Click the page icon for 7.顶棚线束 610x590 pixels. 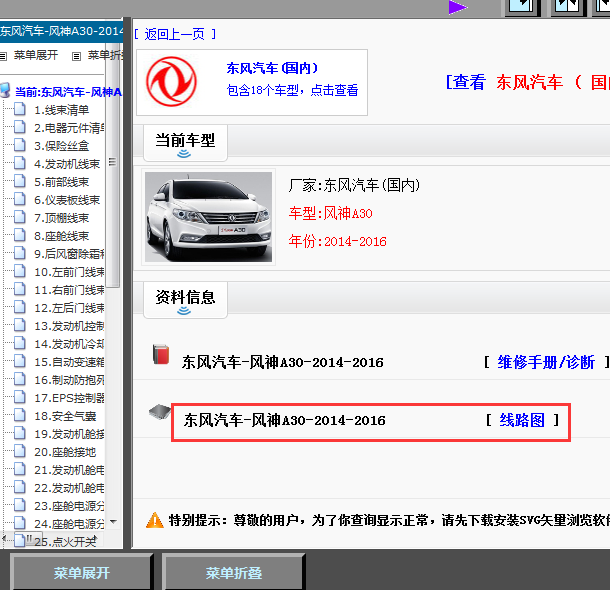click(20, 217)
